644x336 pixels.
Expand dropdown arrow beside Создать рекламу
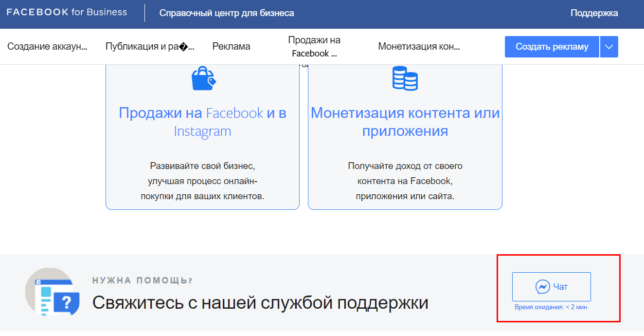(609, 47)
